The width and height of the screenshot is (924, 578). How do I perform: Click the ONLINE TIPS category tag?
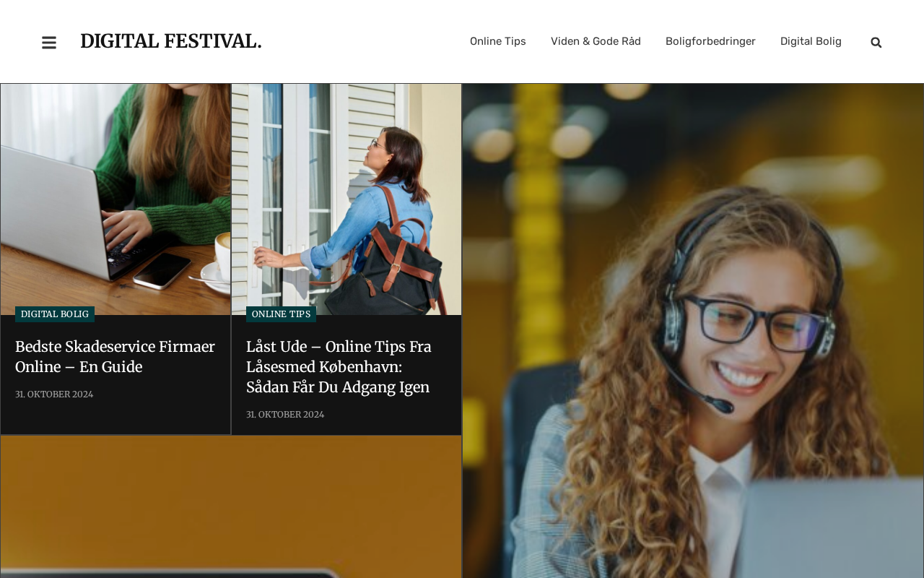[281, 314]
